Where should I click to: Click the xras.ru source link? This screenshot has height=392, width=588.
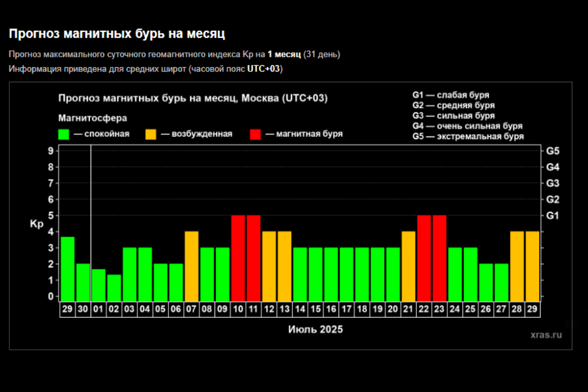click(546, 335)
